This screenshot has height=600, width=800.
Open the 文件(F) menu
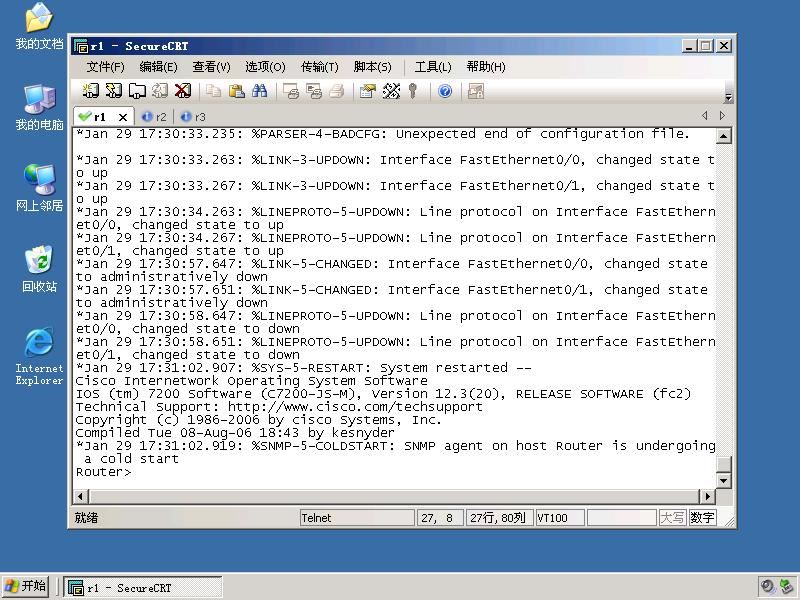pyautogui.click(x=105, y=67)
